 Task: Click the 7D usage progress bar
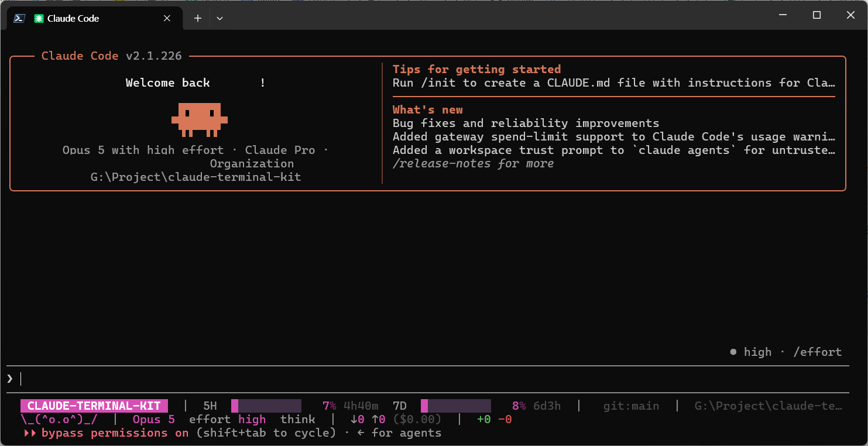coord(456,406)
